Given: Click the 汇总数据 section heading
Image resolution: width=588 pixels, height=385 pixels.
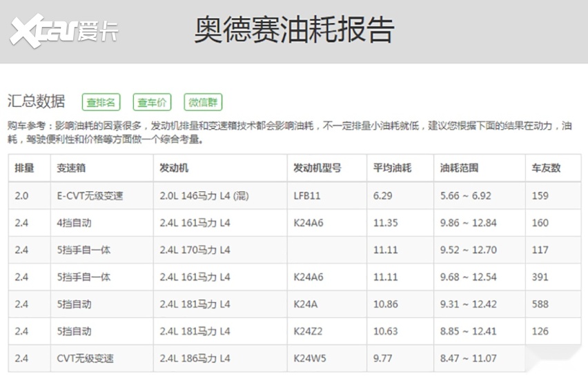Looking at the screenshot, I should coord(36,101).
